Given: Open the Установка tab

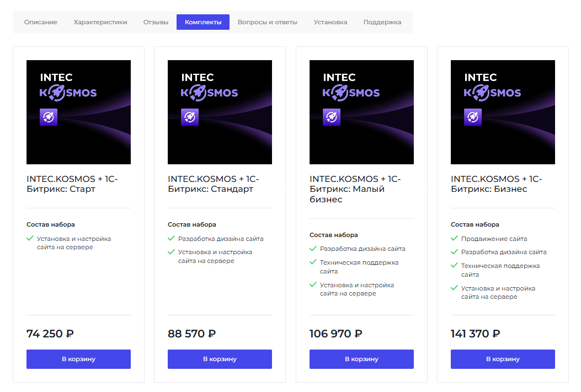Looking at the screenshot, I should click(x=331, y=22).
